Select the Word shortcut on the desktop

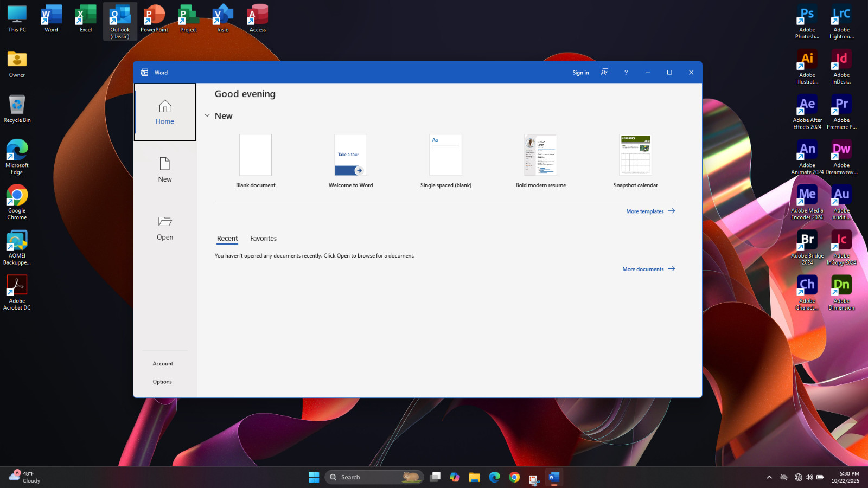click(x=52, y=20)
